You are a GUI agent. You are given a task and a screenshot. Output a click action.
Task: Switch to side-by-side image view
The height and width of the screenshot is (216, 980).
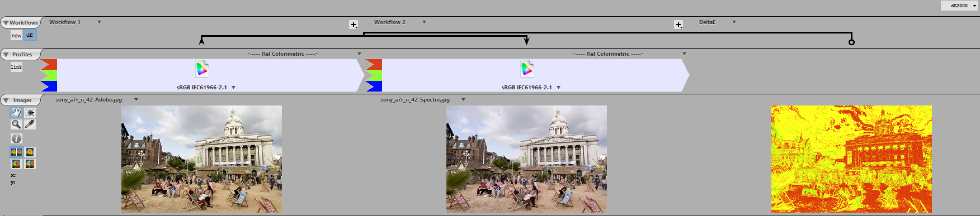pyautogui.click(x=16, y=152)
